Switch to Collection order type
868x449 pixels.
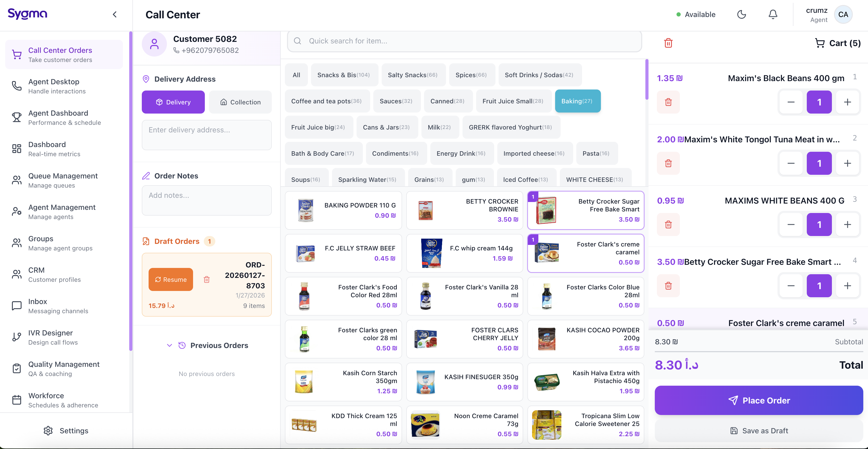240,102
